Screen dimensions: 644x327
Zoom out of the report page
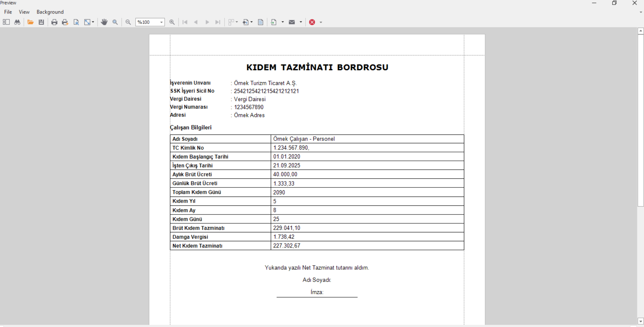(128, 22)
